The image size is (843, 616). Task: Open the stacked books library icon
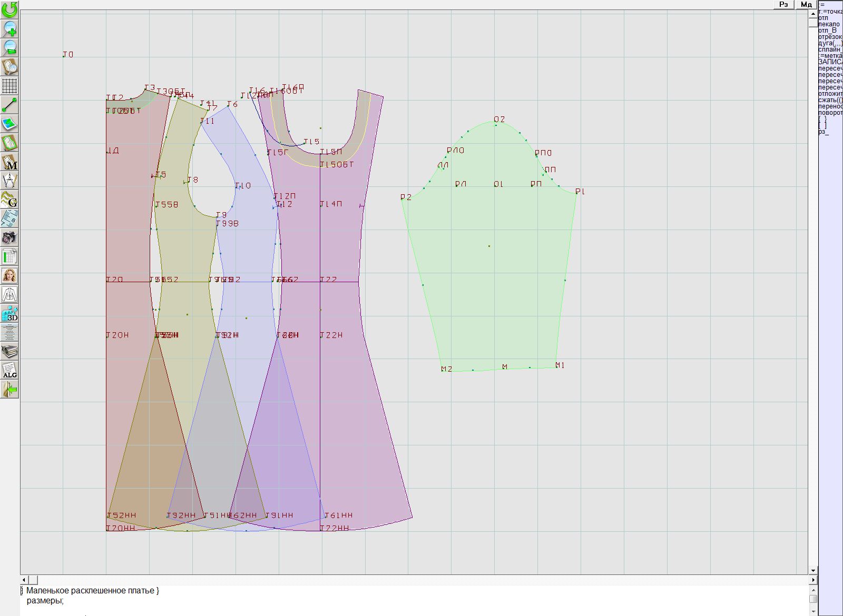coord(9,351)
